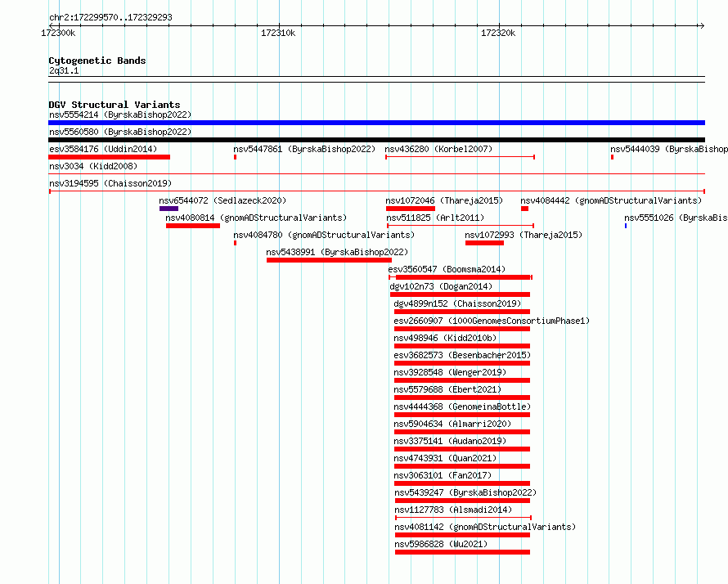Open the esv3584176 (Uddin2014) variant
This screenshot has width=728, height=584.
[x=103, y=149]
